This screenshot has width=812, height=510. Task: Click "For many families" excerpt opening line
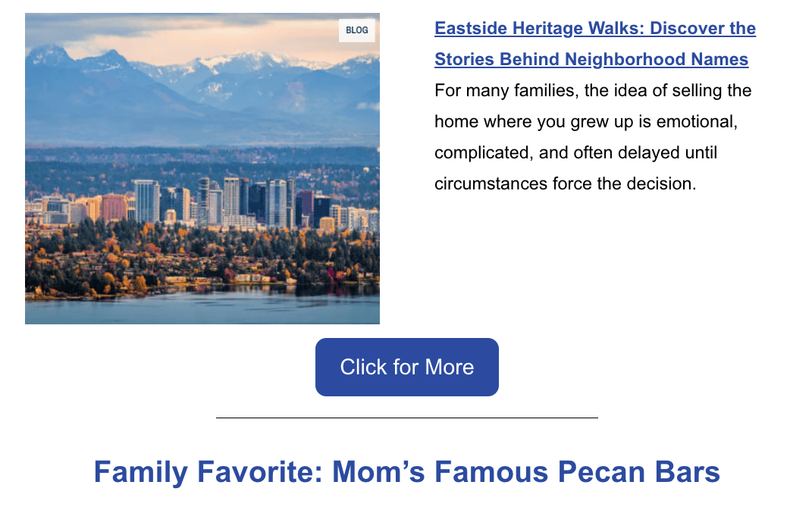500,91
